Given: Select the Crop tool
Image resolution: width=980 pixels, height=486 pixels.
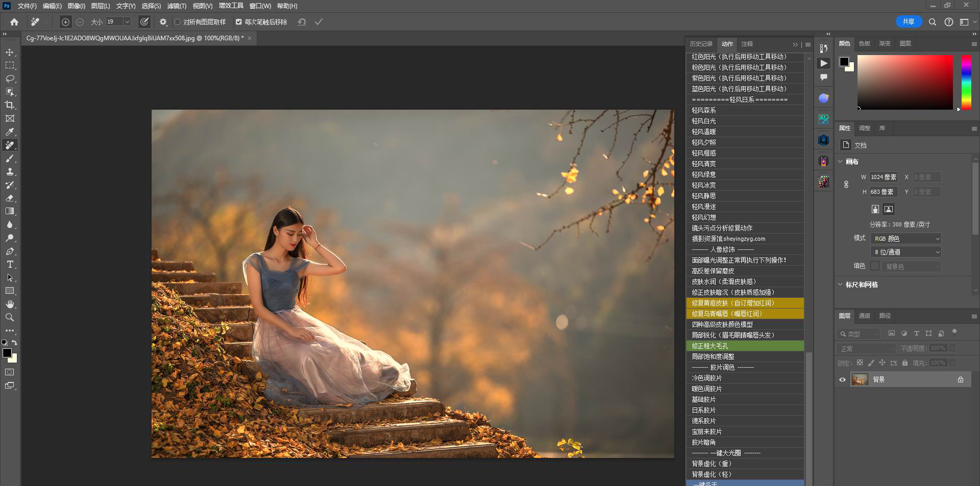Looking at the screenshot, I should [x=10, y=105].
